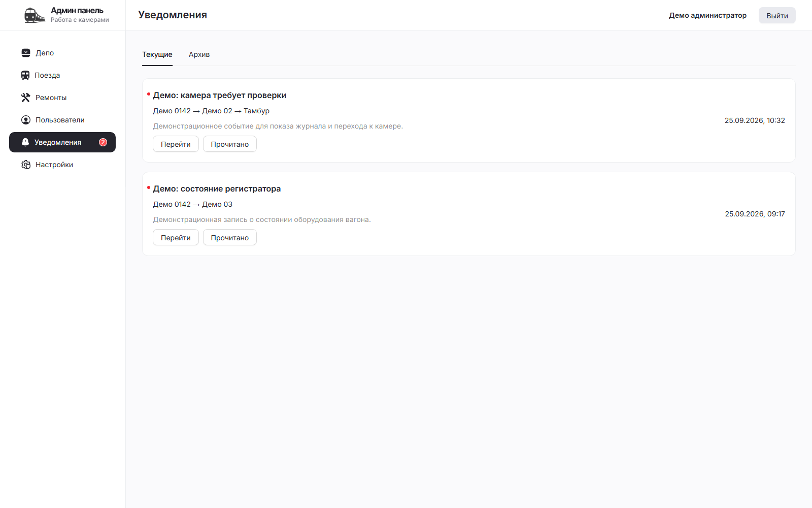
Task: Click the train logo icon
Action: [35, 15]
